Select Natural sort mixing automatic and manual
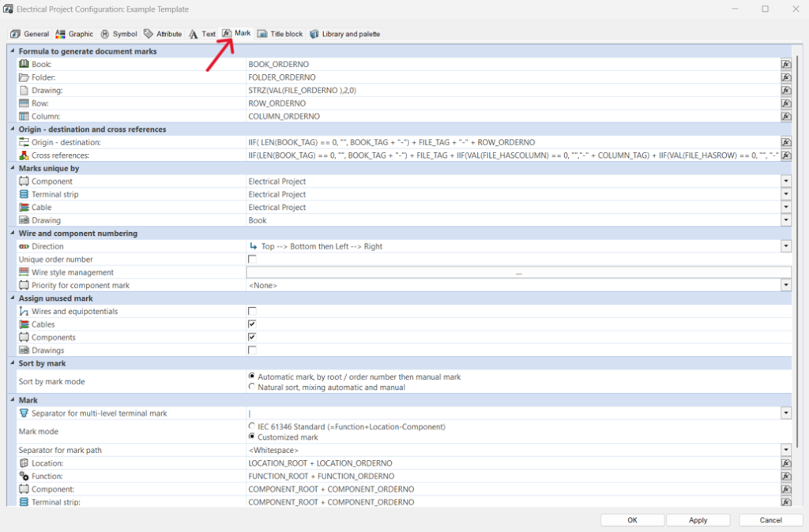Viewport: 809px width, 532px height. point(252,387)
